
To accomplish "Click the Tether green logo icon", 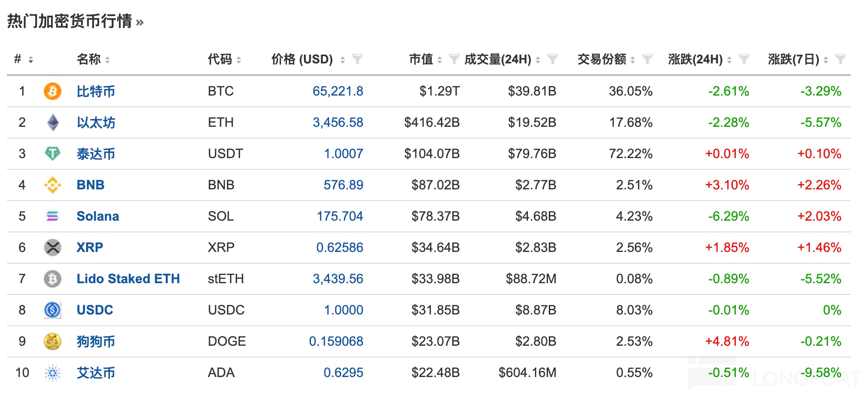I will point(53,154).
